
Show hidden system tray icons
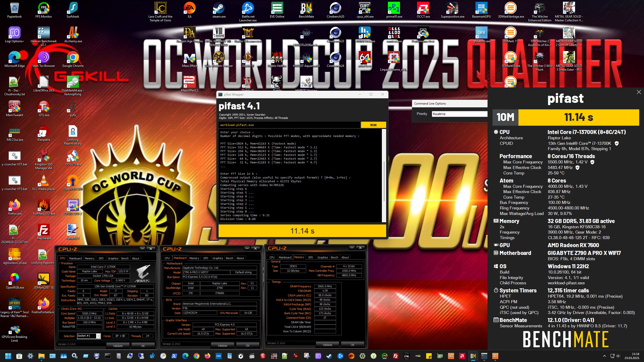click(x=604, y=356)
